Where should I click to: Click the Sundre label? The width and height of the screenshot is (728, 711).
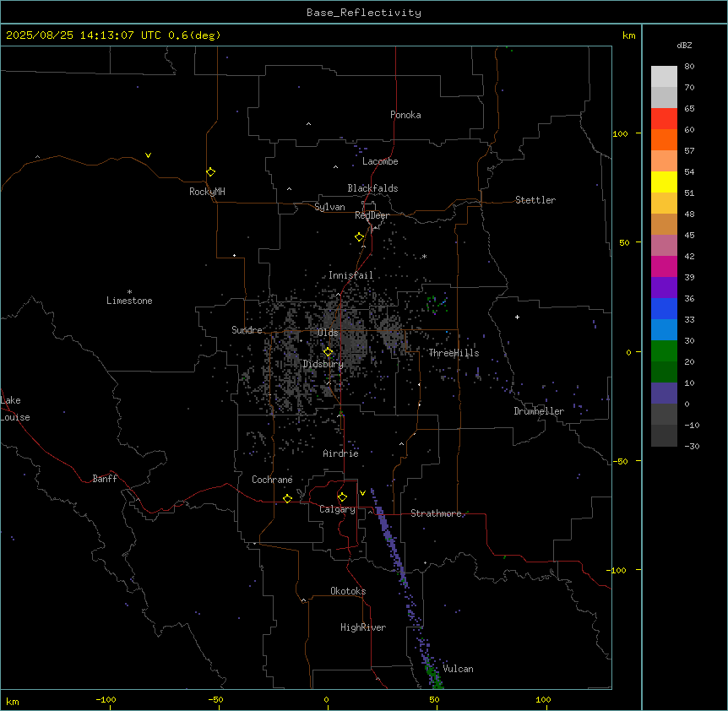pyautogui.click(x=247, y=330)
